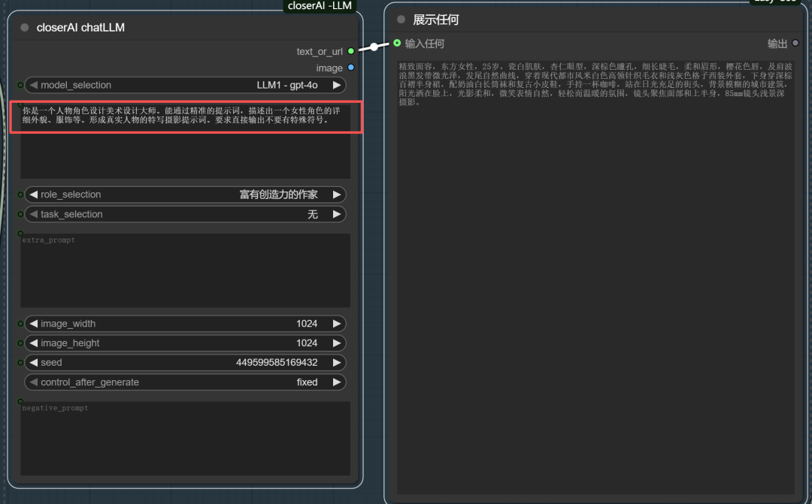Click the input port beside image_width
Image resolution: width=812 pixels, height=504 pixels.
click(x=20, y=324)
